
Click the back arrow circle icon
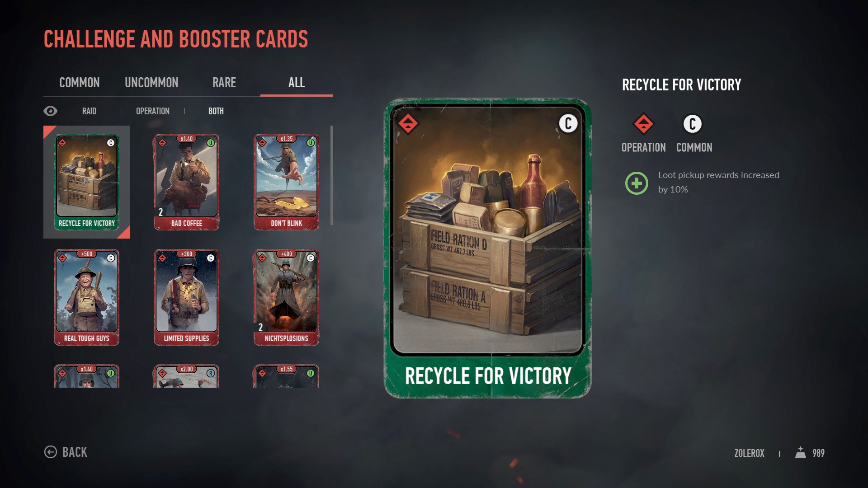click(51, 452)
